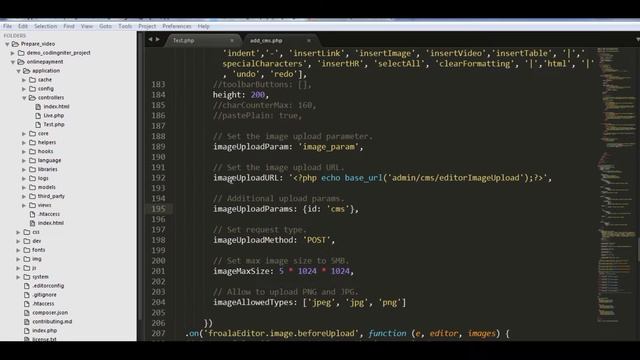Expand the config folder arrow
The width and height of the screenshot is (640, 360).
tap(24, 89)
